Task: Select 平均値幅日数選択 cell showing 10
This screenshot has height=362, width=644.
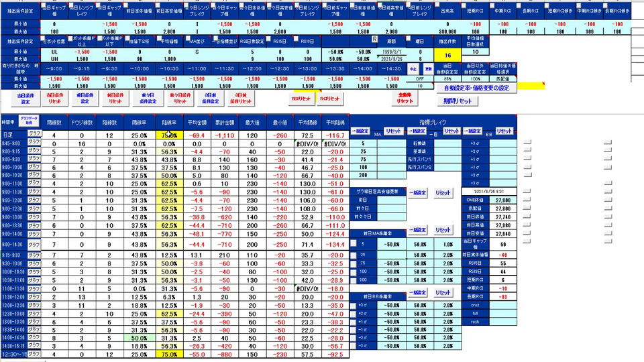Action: (x=475, y=52)
